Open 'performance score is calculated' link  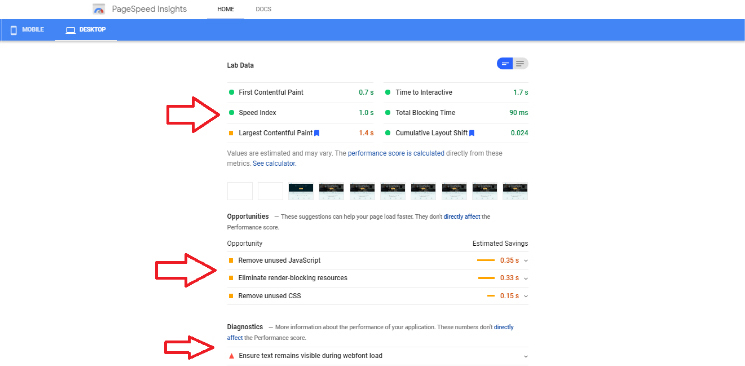pos(396,154)
